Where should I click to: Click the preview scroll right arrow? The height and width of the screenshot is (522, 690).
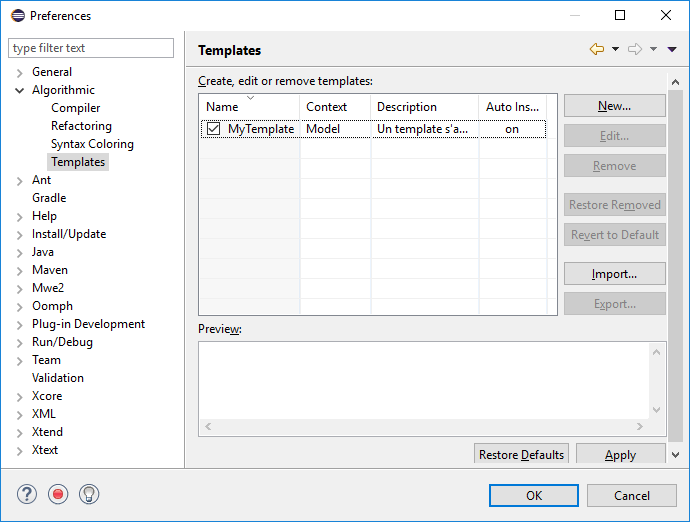click(x=639, y=426)
